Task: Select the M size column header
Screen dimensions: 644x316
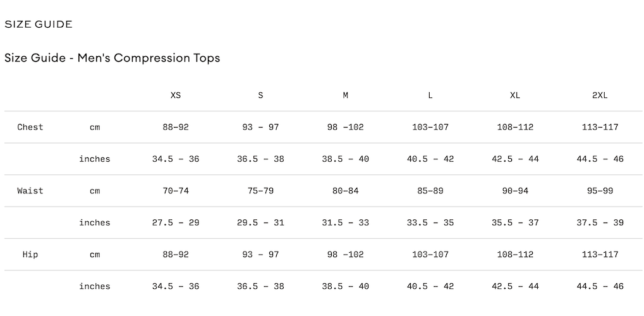Action: pos(346,95)
